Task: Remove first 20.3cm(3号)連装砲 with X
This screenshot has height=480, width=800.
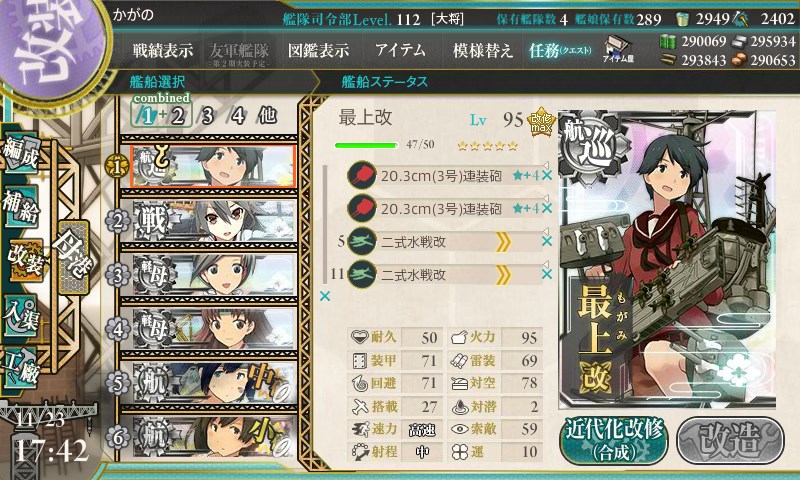Action: point(547,176)
